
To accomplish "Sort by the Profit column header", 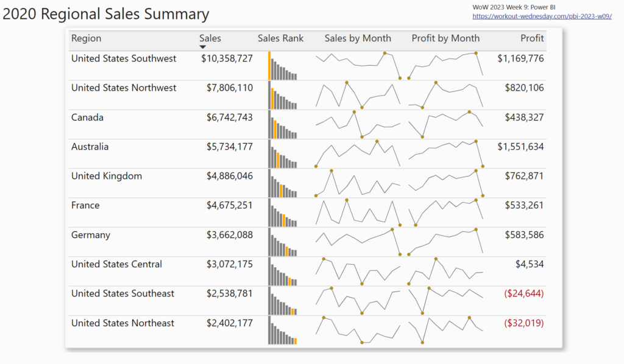I will pos(531,38).
